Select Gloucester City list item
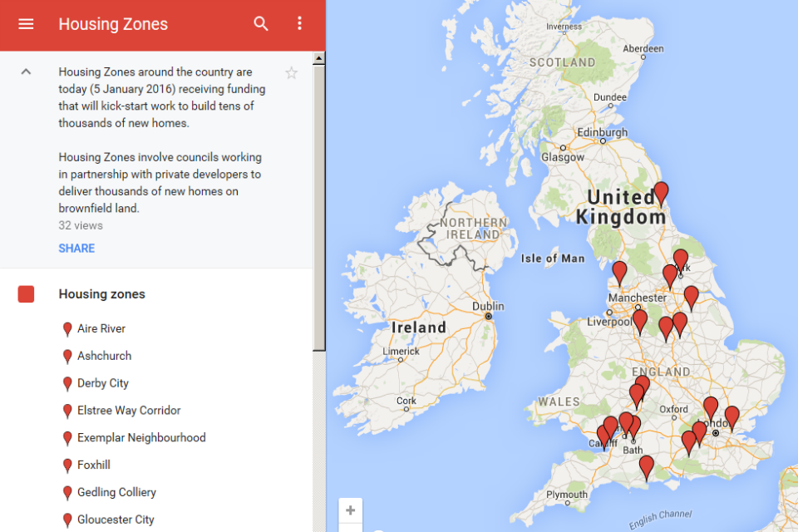 tap(116, 520)
